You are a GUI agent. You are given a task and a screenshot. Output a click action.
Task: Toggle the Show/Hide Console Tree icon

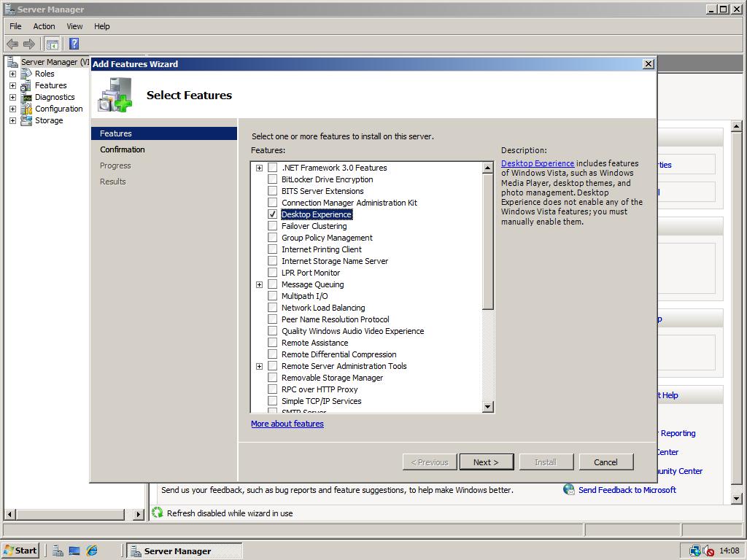(53, 44)
